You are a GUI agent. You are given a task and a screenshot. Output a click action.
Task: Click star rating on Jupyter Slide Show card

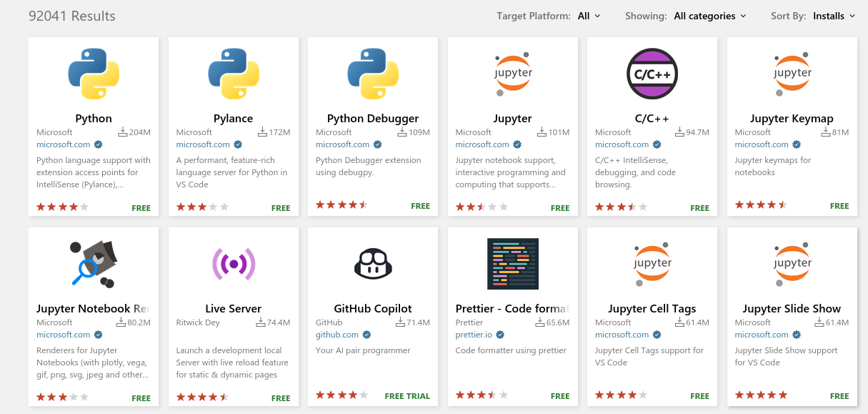point(761,395)
